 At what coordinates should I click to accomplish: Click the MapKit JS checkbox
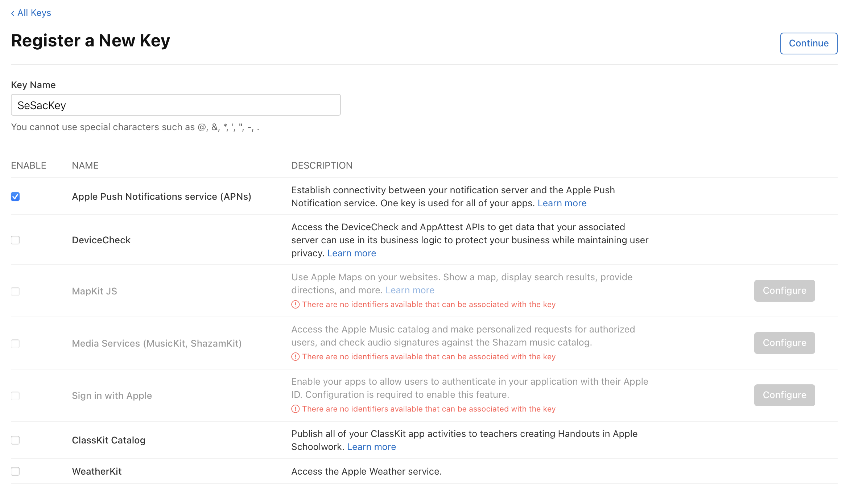click(15, 292)
